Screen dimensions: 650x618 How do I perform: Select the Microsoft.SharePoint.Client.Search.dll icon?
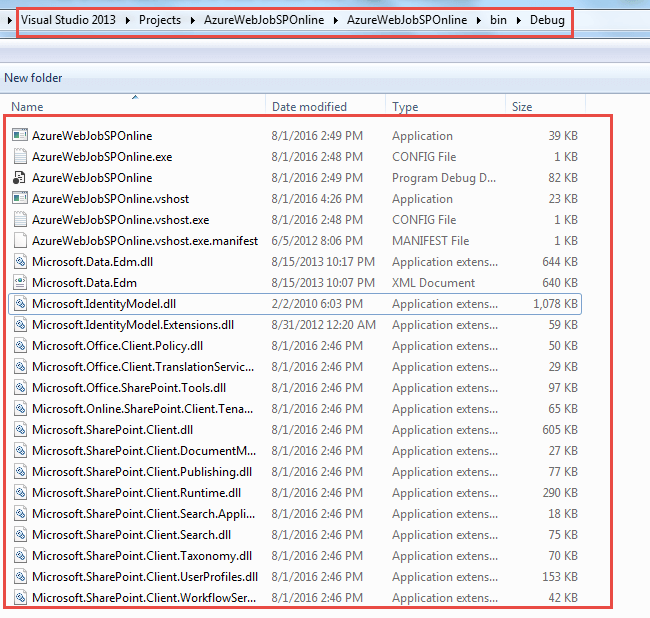(x=20, y=534)
